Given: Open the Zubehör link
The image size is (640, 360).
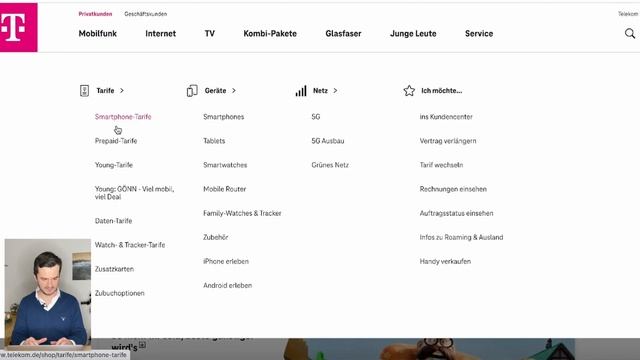Looking at the screenshot, I should tap(216, 237).
